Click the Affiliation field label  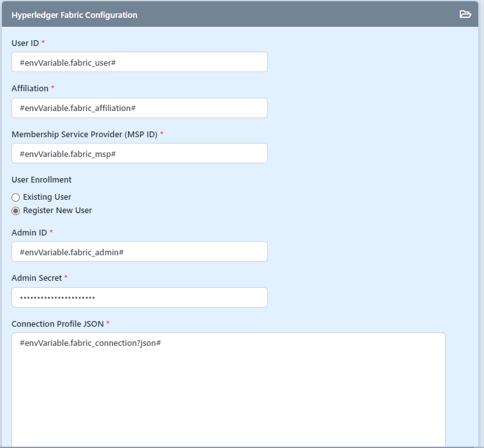point(30,88)
